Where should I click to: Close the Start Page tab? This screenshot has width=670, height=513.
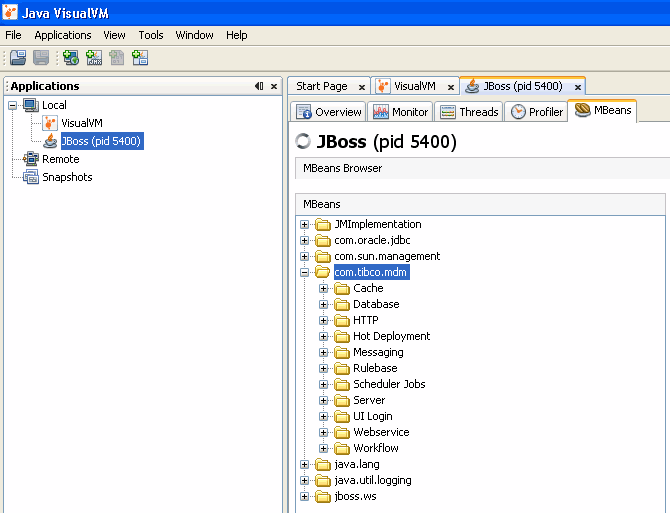coord(361,87)
